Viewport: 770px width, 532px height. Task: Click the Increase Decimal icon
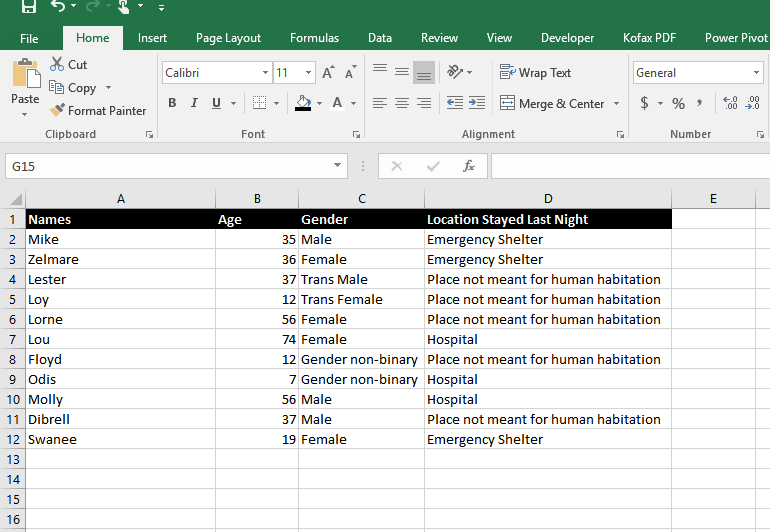click(730, 103)
